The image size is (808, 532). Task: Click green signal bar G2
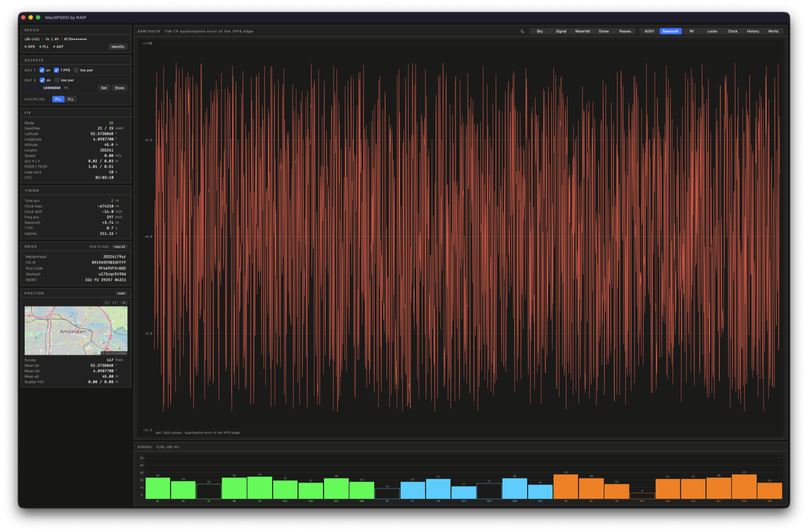click(x=158, y=488)
